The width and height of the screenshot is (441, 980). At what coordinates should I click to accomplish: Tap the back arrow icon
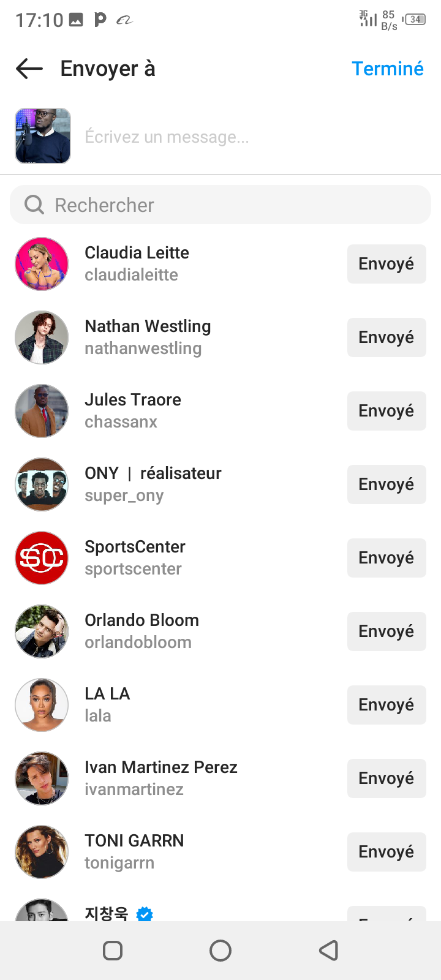pos(29,69)
